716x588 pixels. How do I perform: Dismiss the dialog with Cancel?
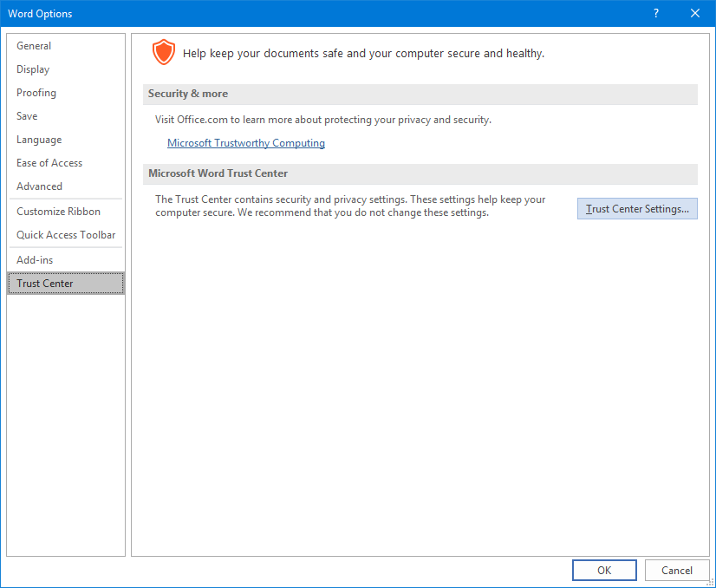tap(677, 570)
